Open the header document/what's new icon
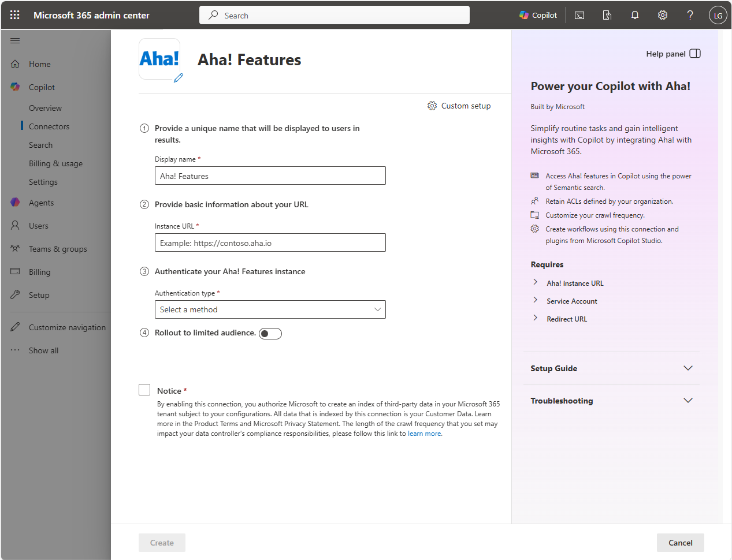 coord(607,15)
